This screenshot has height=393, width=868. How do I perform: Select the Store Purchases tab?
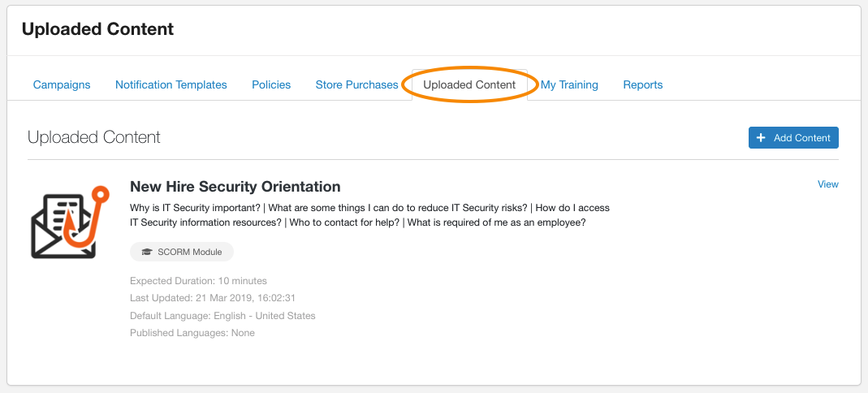click(x=356, y=84)
